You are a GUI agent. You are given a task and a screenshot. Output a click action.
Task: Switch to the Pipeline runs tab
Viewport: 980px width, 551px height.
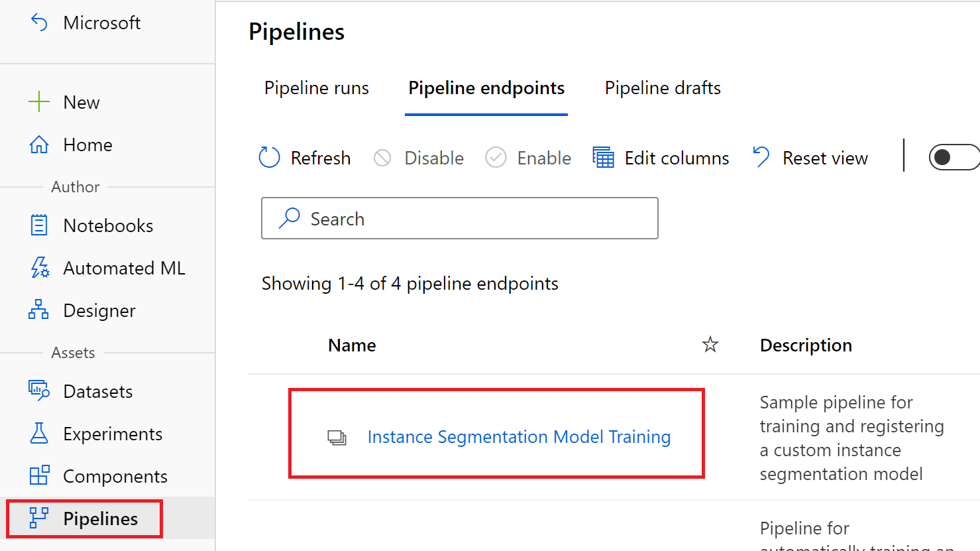pos(317,88)
